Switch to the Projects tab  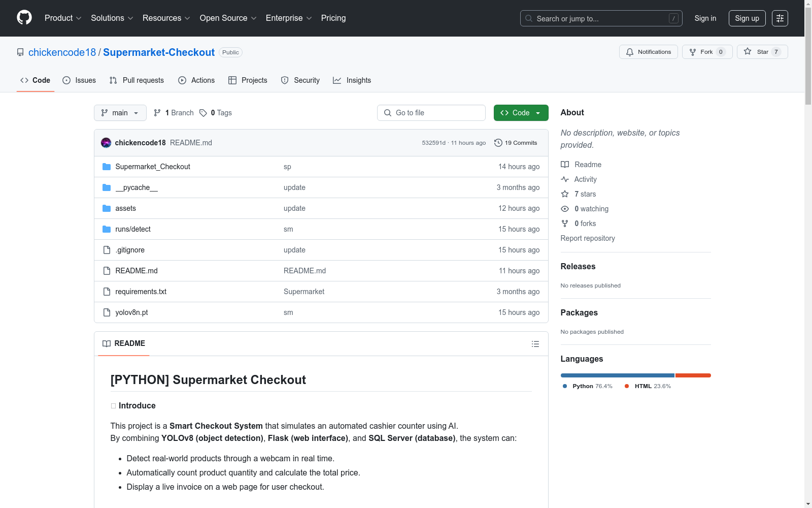coord(248,80)
